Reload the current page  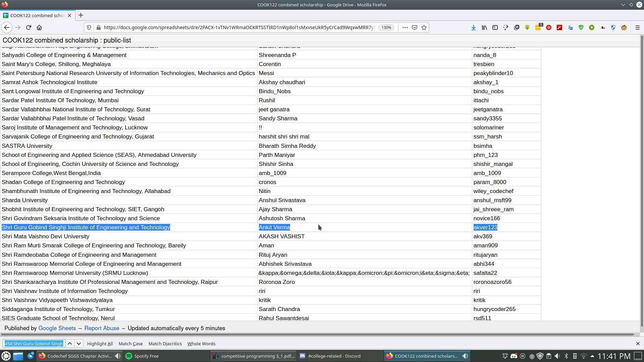[x=29, y=27]
